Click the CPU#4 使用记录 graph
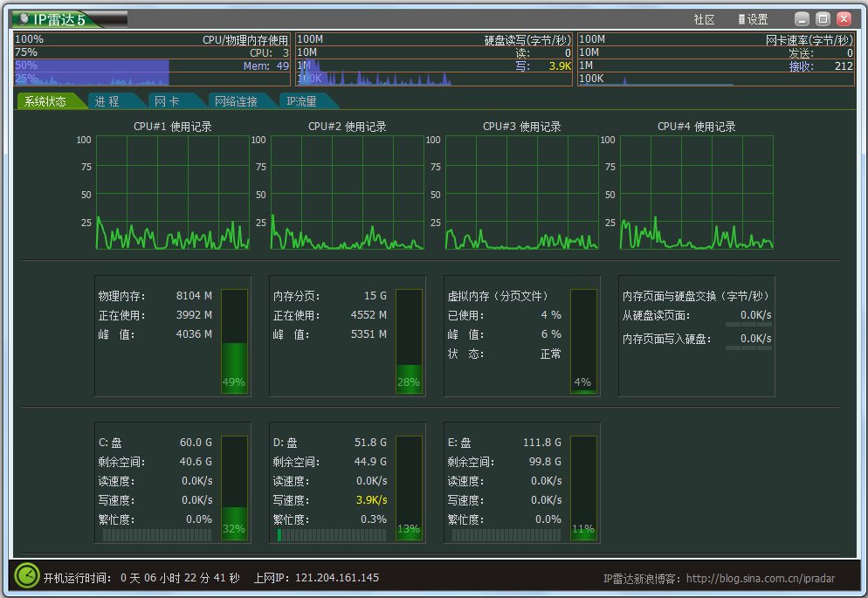 pyautogui.click(x=694, y=192)
